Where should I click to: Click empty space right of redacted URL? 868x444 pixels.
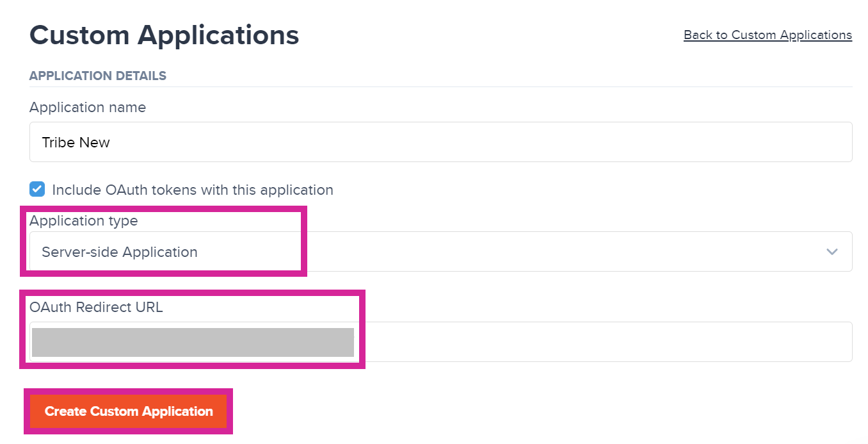602,342
